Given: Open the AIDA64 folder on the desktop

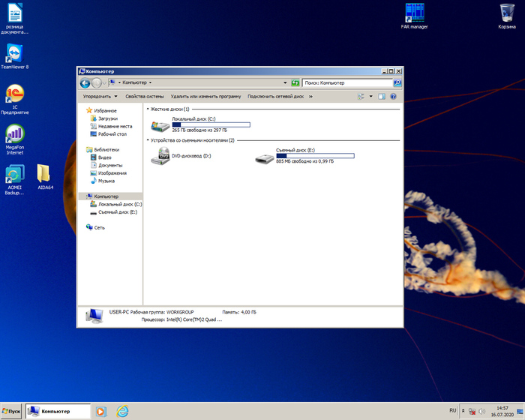Looking at the screenshot, I should tap(43, 173).
